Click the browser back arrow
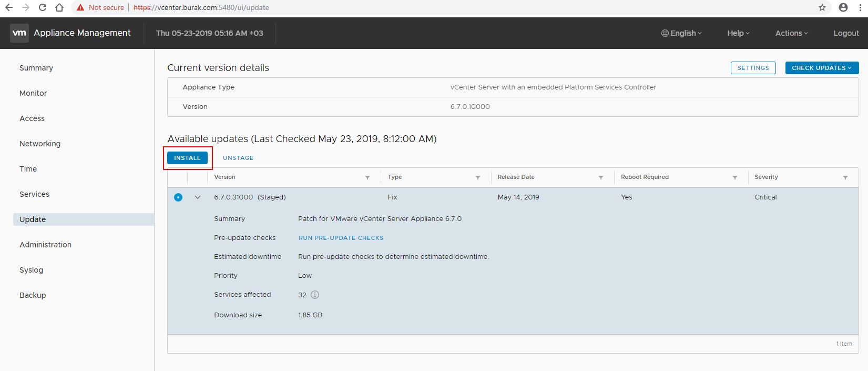This screenshot has width=868, height=371. click(x=9, y=7)
